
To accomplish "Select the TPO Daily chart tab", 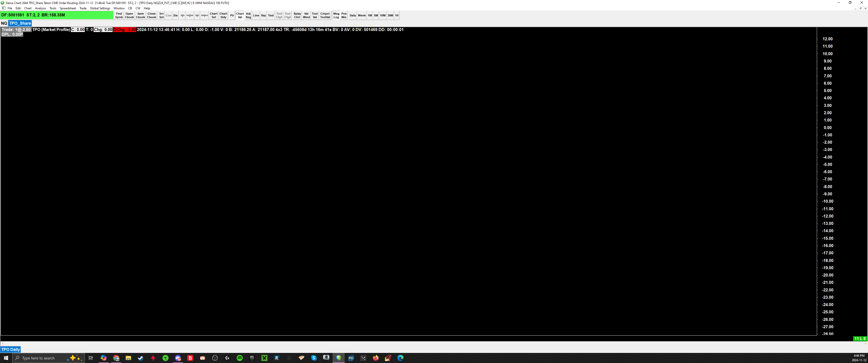I will tap(10, 349).
